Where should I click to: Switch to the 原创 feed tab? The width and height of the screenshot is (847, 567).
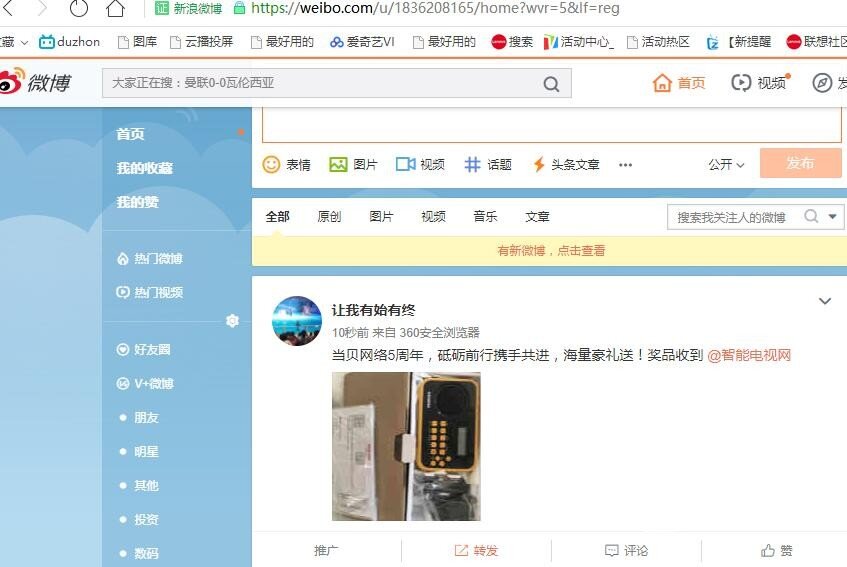(330, 217)
